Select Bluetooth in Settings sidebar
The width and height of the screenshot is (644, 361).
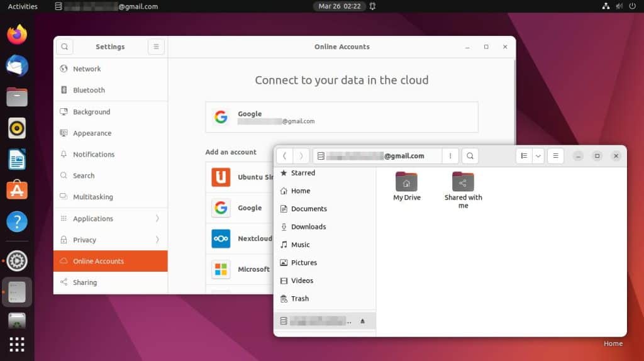click(x=89, y=90)
